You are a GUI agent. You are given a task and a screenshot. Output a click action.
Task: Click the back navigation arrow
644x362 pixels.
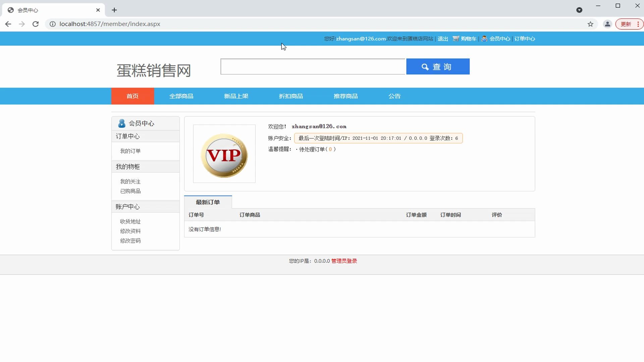tap(8, 24)
